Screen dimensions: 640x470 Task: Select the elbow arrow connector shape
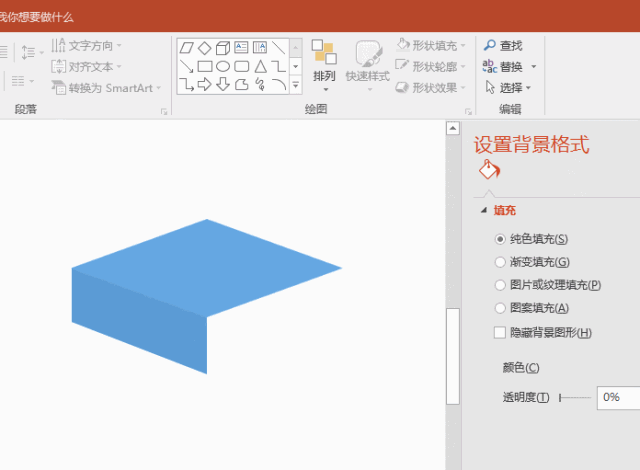click(187, 84)
